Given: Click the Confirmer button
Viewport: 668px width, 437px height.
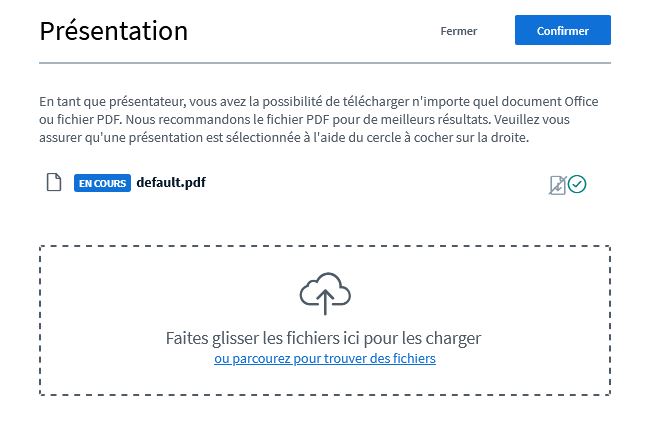Looking at the screenshot, I should tap(562, 31).
